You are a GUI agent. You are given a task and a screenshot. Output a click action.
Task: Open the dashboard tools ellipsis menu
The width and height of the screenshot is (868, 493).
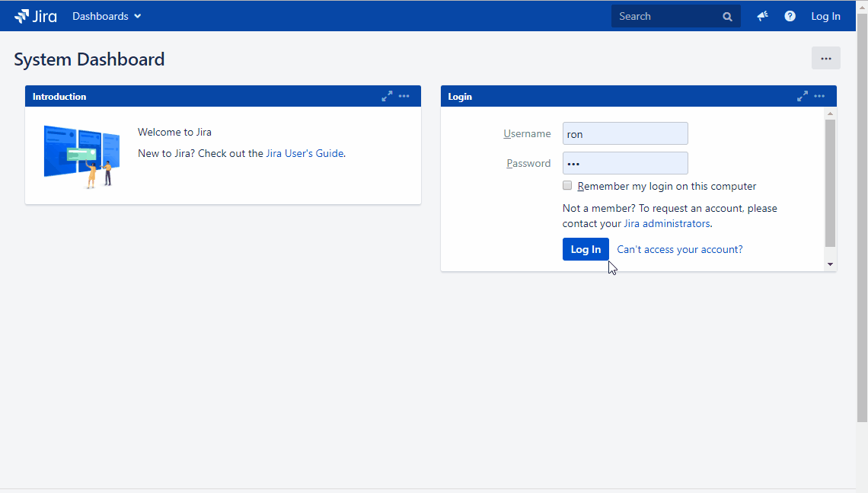point(826,58)
